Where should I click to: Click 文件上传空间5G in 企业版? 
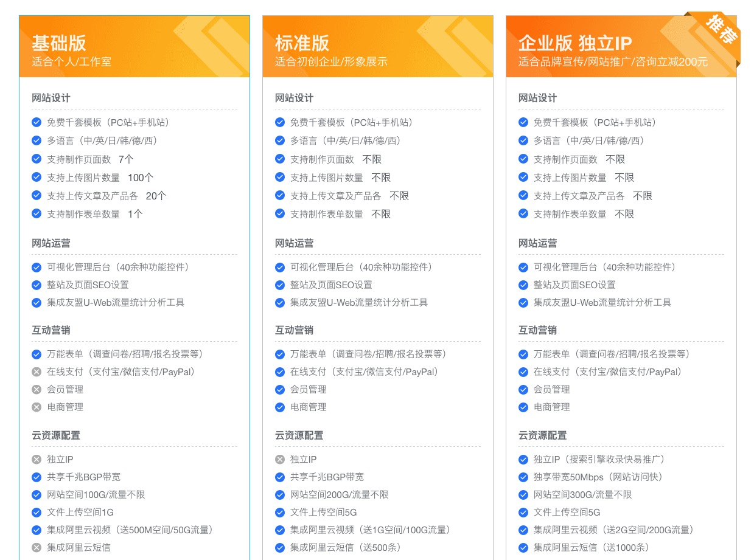coord(567,512)
